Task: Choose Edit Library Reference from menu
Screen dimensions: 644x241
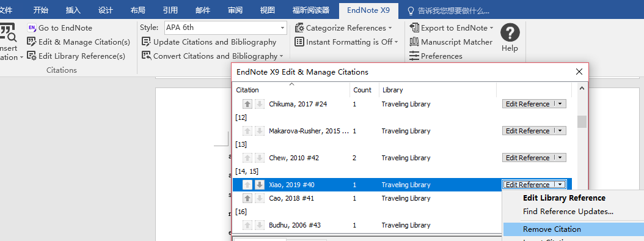Action: pyautogui.click(x=564, y=198)
